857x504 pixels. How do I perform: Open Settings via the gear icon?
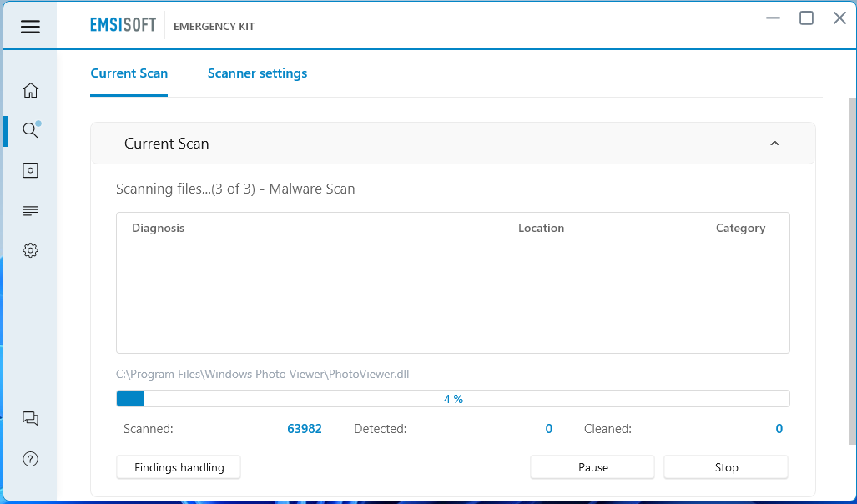[x=30, y=250]
